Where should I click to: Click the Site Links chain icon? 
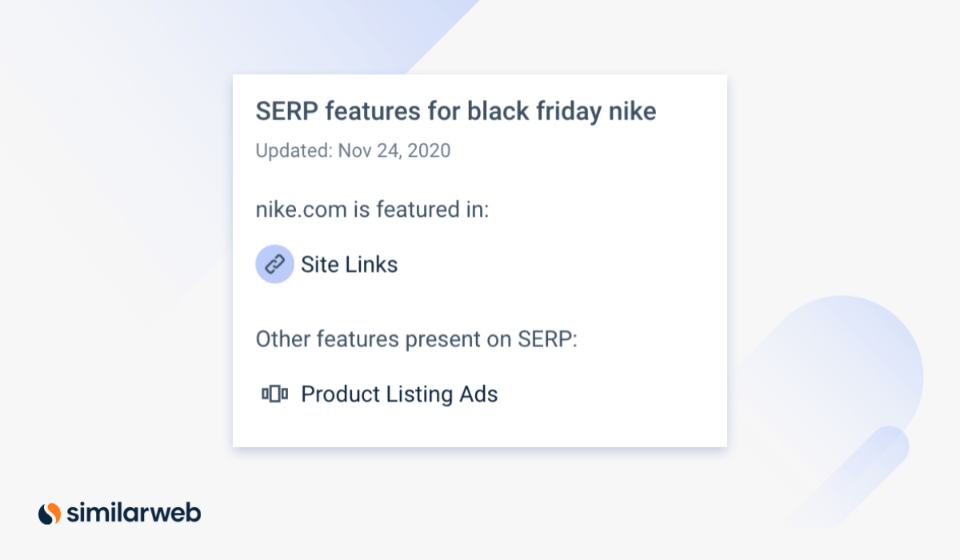click(x=274, y=264)
